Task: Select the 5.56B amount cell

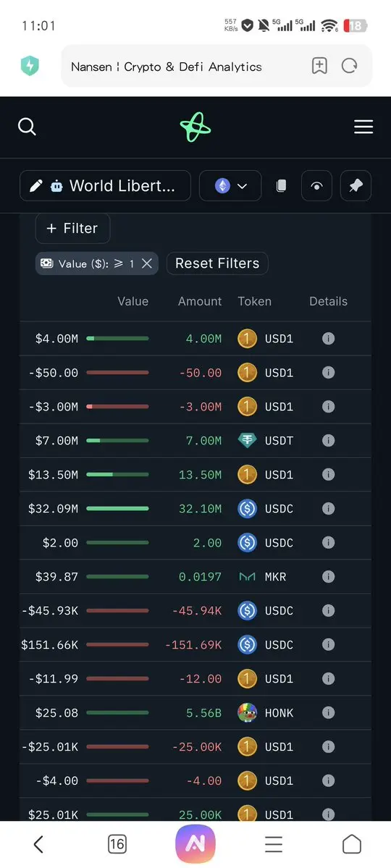Action: tap(203, 713)
